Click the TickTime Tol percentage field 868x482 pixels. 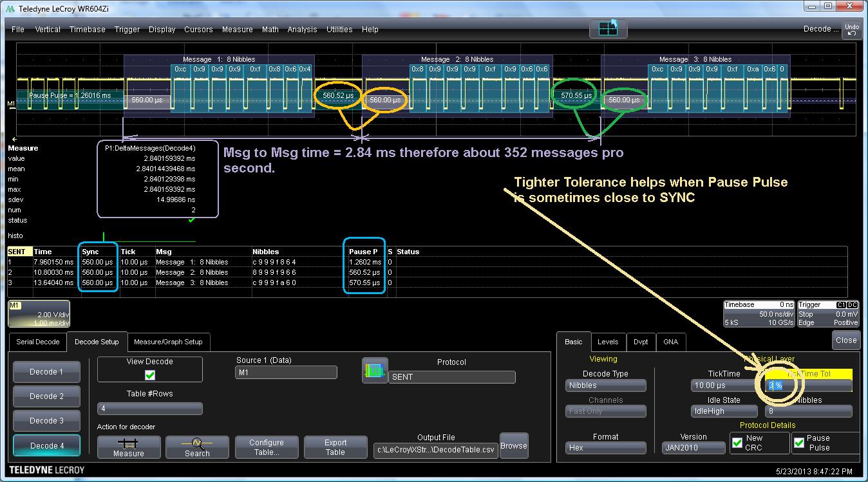coord(809,385)
